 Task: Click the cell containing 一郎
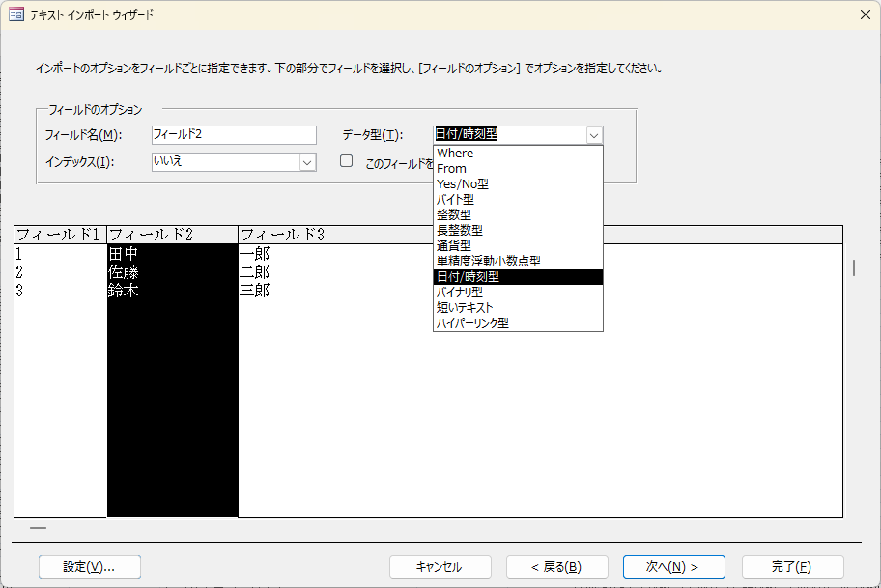click(254, 254)
